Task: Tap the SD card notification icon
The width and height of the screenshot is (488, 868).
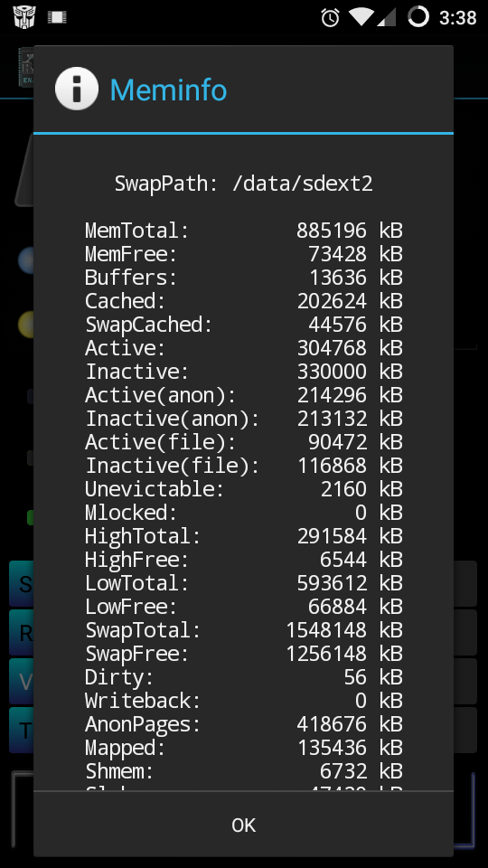Action: (57, 17)
